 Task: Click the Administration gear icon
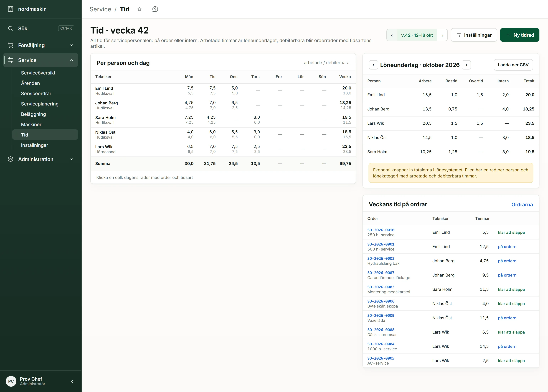[x=10, y=159]
